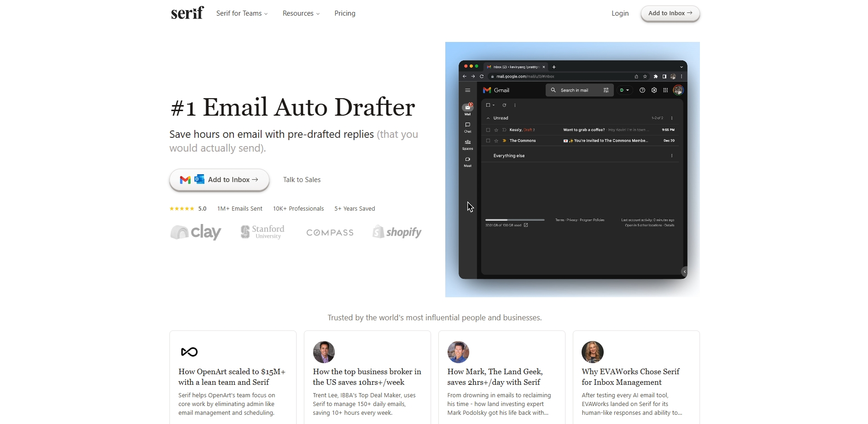The width and height of the screenshot is (868, 424).
Task: Open the "Want to grab a coffee?" email
Action: [584, 130]
